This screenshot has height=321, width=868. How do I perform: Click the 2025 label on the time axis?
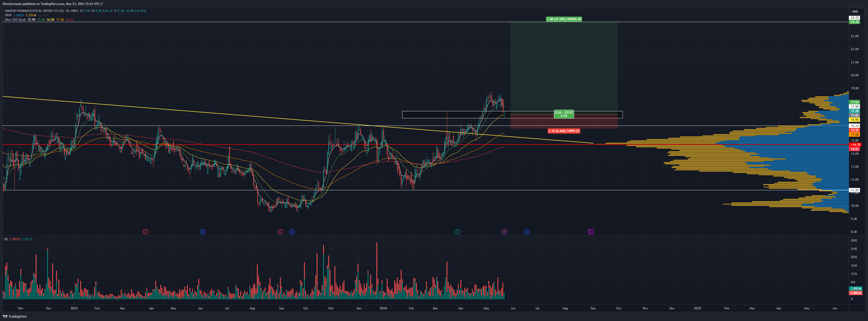pos(697,308)
